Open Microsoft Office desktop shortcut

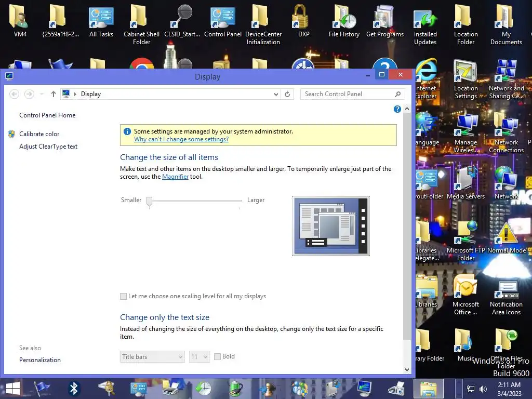[465, 295]
